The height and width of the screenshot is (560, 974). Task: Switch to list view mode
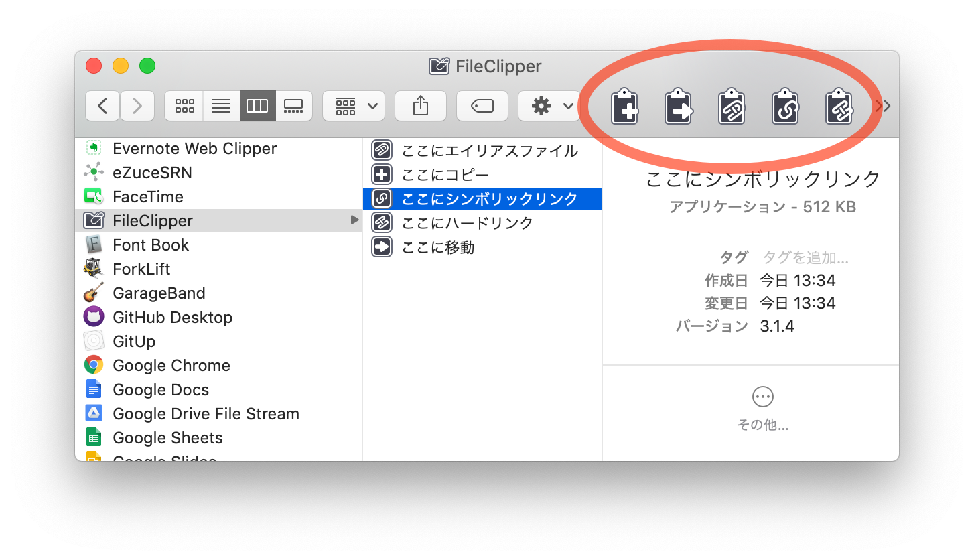coord(221,106)
